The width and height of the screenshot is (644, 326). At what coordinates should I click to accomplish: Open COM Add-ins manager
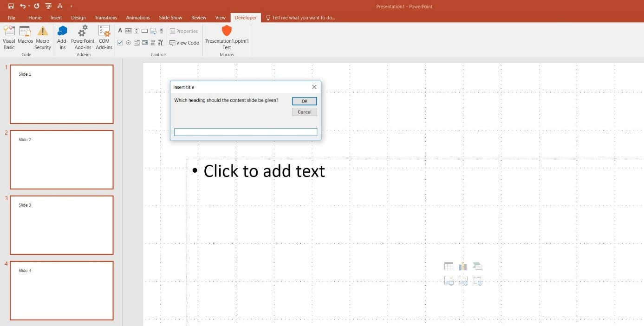[104, 38]
